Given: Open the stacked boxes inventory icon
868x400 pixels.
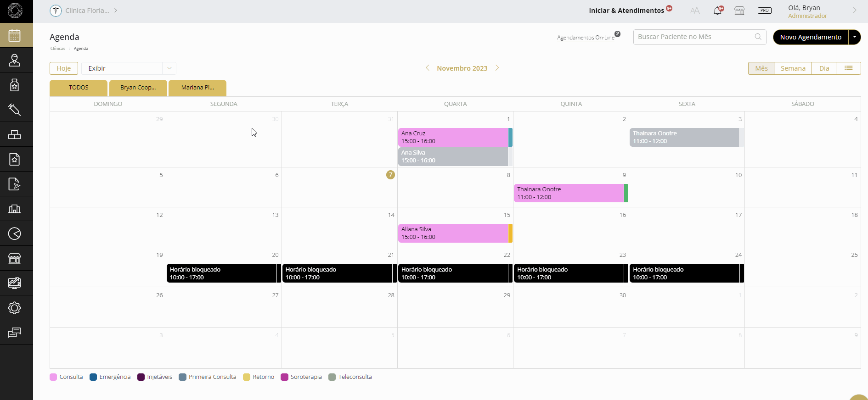Looking at the screenshot, I should click(x=15, y=134).
